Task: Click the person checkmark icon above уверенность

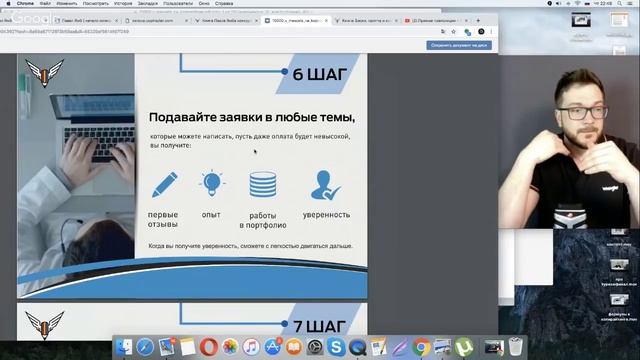Action: (x=326, y=185)
